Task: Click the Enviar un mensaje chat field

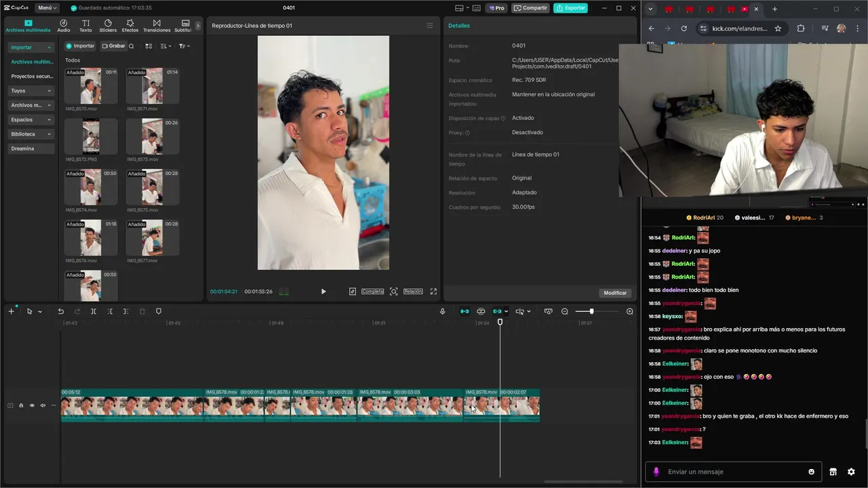Action: click(733, 472)
